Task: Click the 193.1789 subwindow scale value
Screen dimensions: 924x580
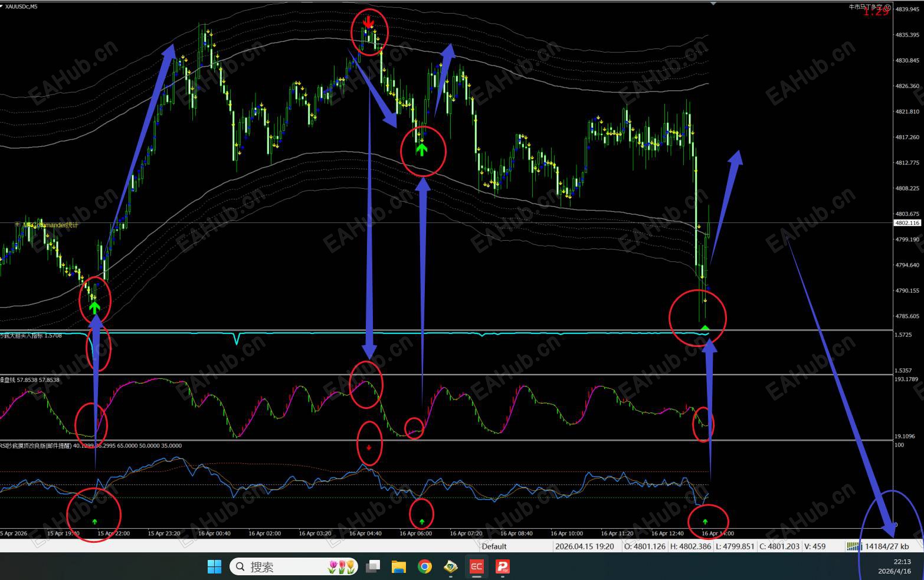Action: pos(907,379)
